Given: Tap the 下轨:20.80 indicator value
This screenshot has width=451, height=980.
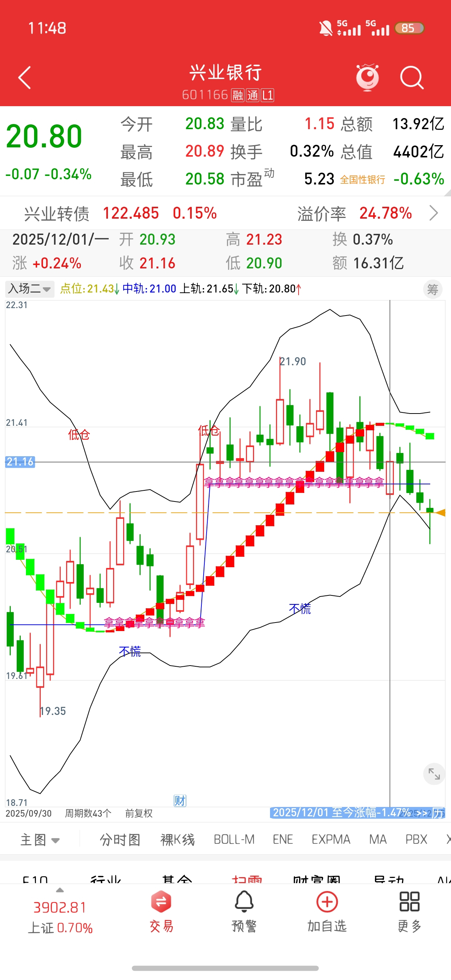Looking at the screenshot, I should coord(271,289).
